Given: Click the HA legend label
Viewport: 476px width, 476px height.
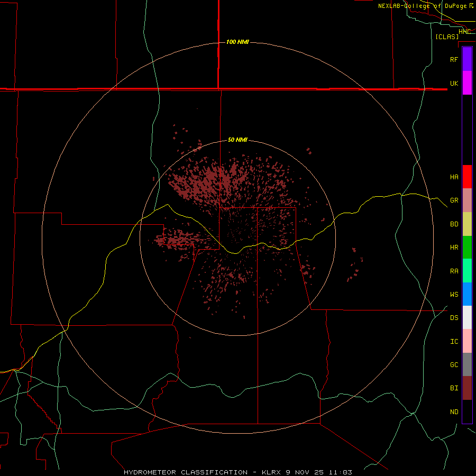Looking at the screenshot, I should (x=454, y=177).
